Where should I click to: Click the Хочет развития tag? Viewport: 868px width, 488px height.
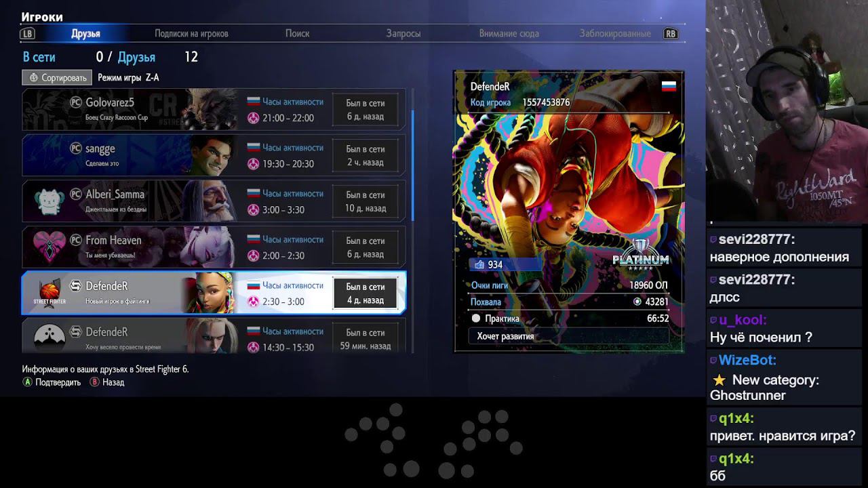pos(569,336)
